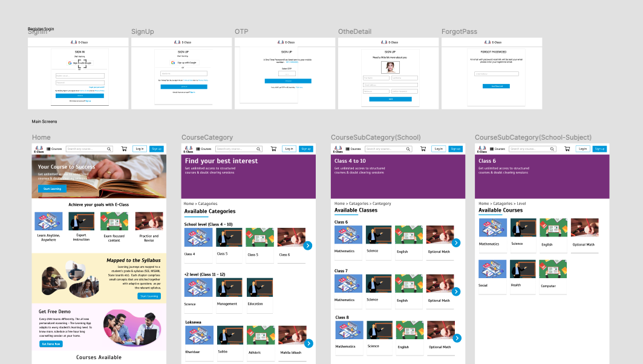Click the E-Class logo in the Home frame header
The width and height of the screenshot is (643, 364).
[x=39, y=149]
